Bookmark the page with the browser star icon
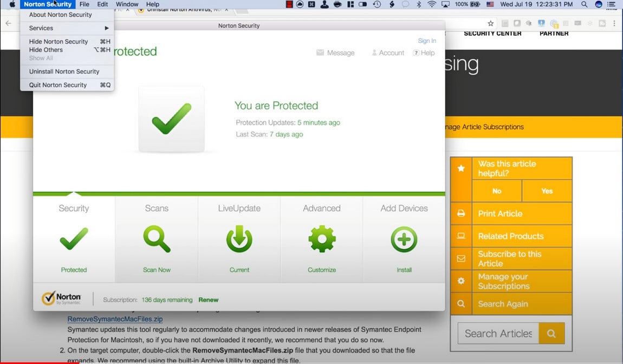This screenshot has height=364, width=623. tap(491, 23)
